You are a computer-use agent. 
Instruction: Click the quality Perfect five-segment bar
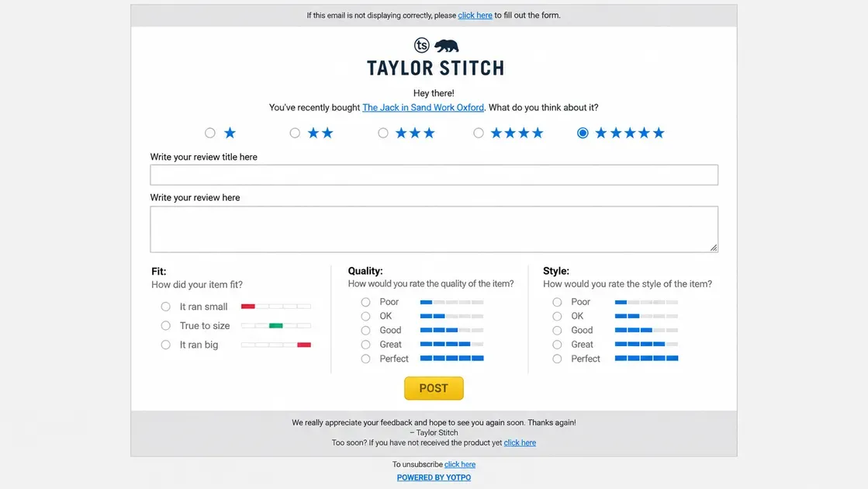451,359
